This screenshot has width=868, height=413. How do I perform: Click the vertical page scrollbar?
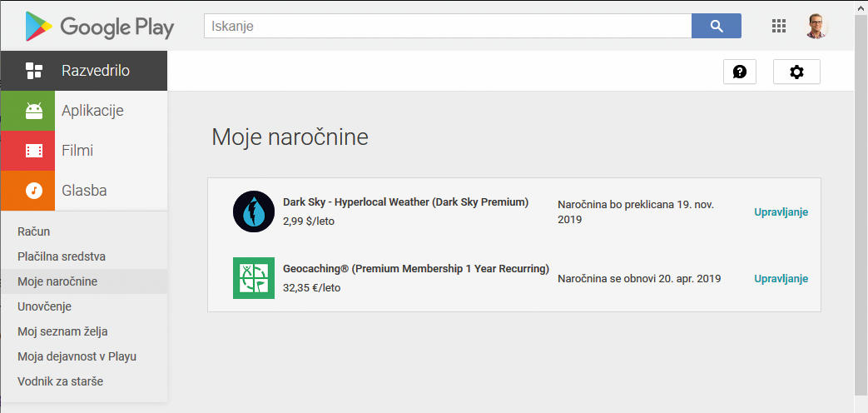click(x=861, y=206)
